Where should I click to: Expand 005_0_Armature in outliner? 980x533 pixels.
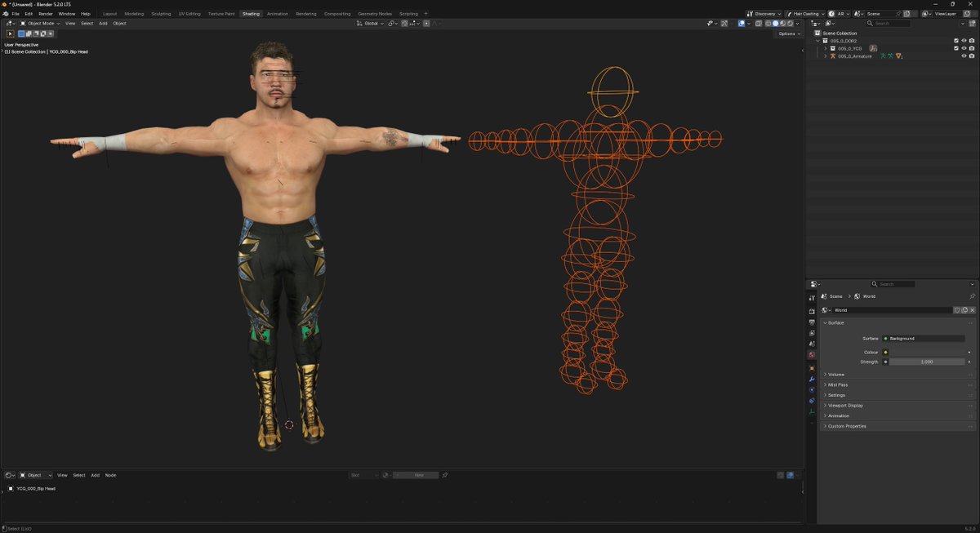coord(826,56)
